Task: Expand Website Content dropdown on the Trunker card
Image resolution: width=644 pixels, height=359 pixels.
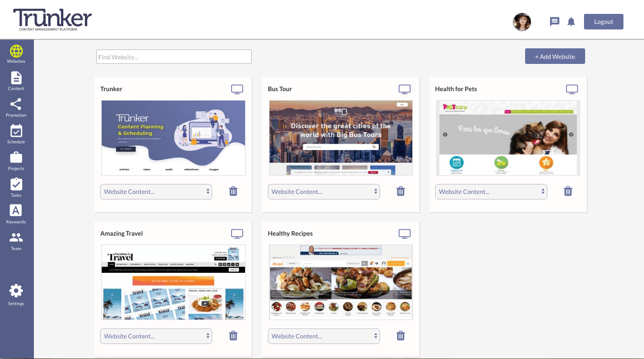Action: pyautogui.click(x=156, y=192)
